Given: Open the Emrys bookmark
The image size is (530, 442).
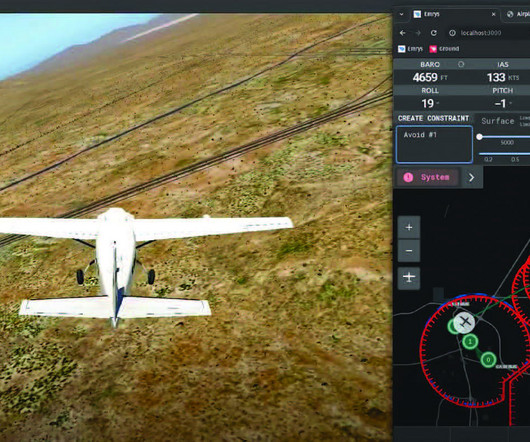Looking at the screenshot, I should tap(410, 49).
